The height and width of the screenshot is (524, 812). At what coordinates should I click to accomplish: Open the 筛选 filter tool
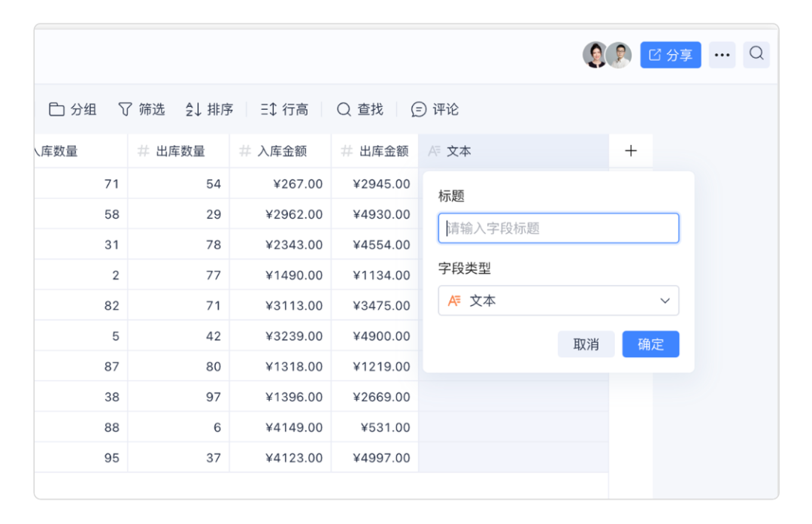[x=141, y=110]
